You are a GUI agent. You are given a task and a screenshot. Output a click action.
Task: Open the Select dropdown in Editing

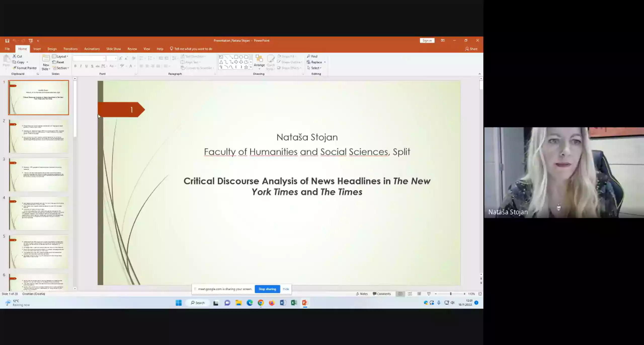pos(314,68)
